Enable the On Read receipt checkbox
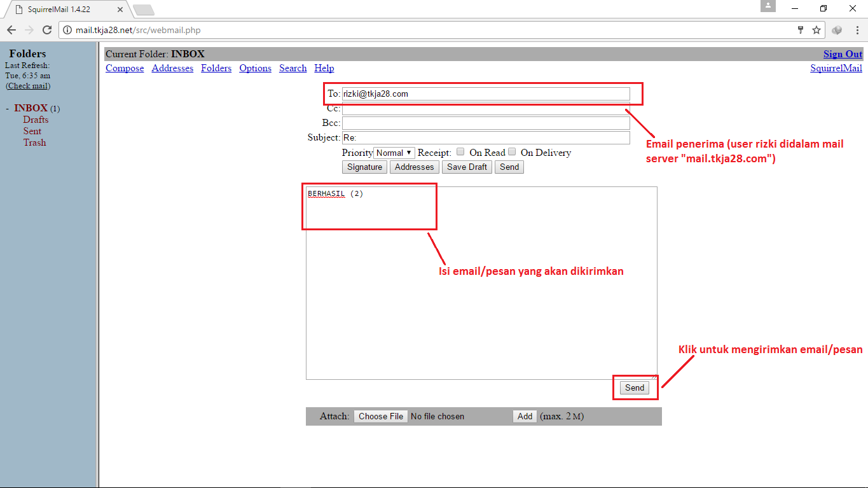The image size is (868, 488). coord(460,151)
